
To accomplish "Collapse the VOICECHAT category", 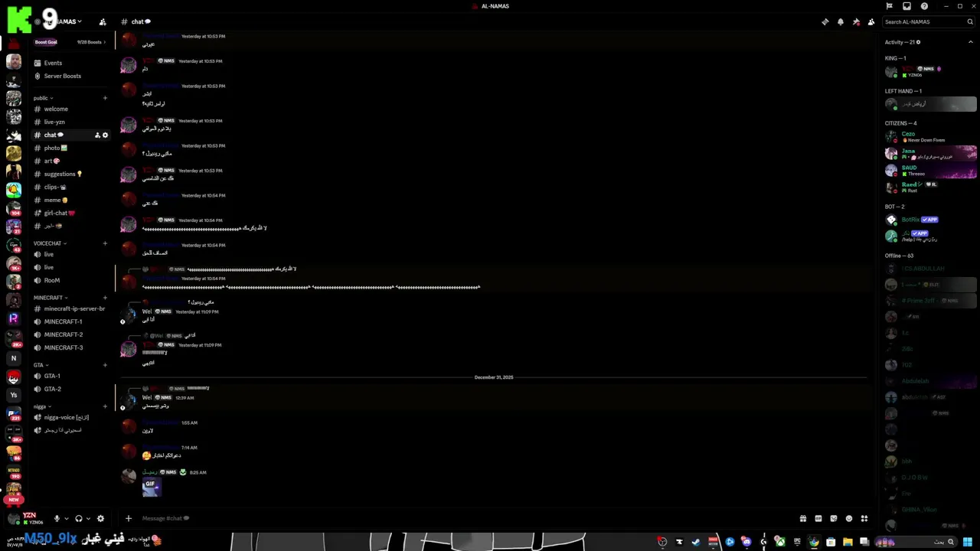I will (x=50, y=243).
